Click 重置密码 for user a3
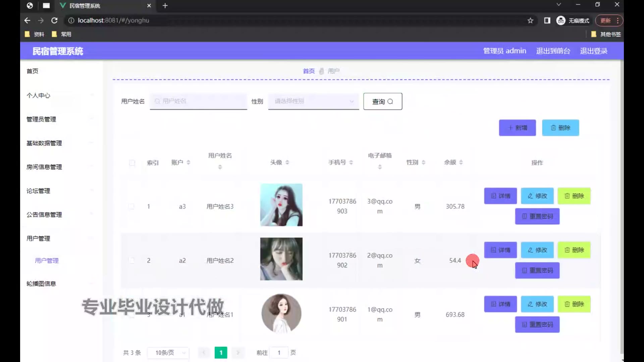This screenshot has width=644, height=362. 537,216
